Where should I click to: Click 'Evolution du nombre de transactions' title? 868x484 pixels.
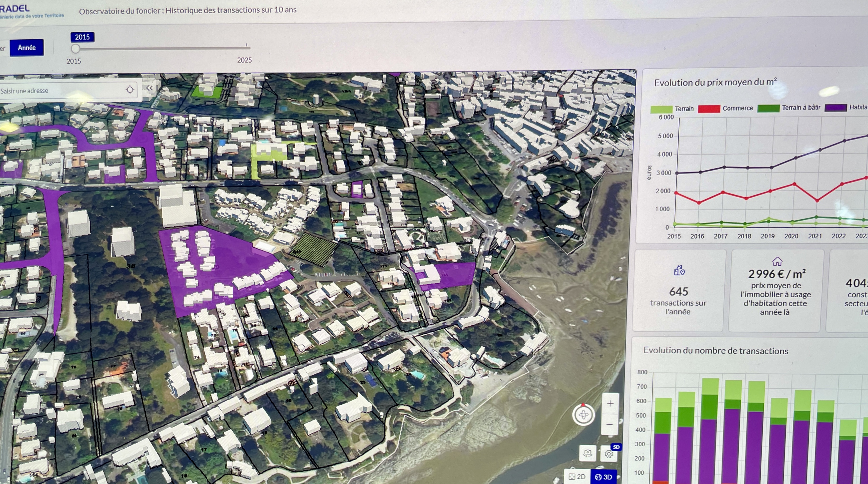click(x=715, y=351)
